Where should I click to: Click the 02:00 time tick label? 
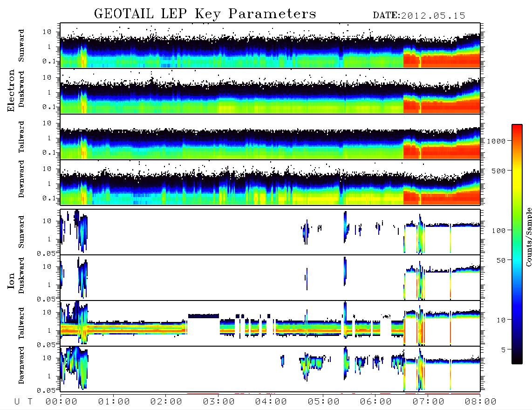(166, 402)
